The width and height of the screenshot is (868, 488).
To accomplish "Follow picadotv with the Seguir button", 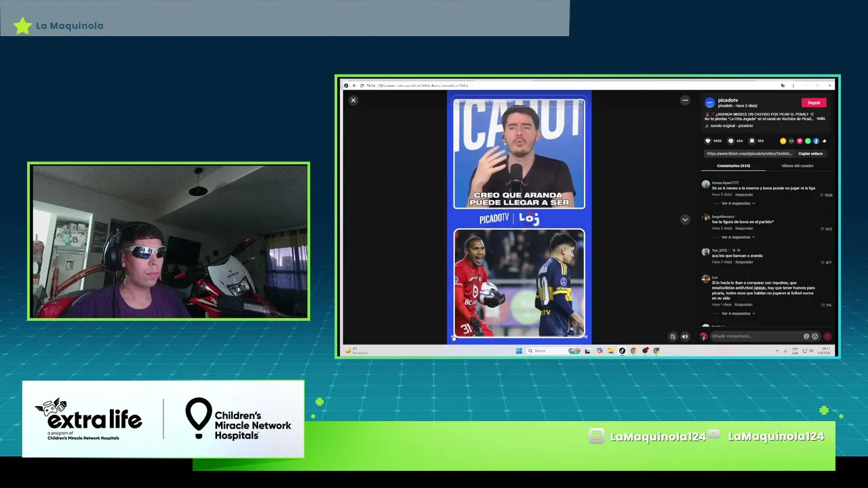I will pos(814,102).
